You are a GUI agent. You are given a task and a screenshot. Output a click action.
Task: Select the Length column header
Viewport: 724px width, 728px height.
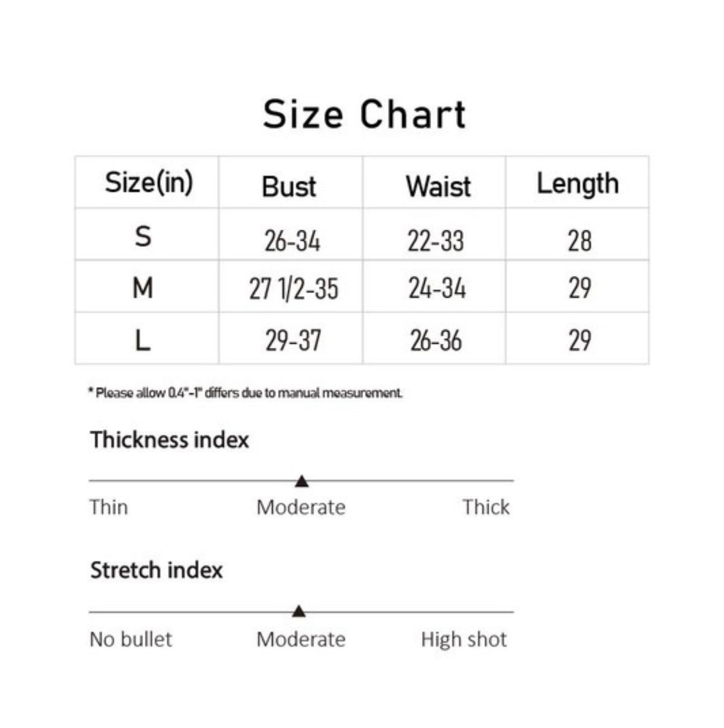coord(578,184)
